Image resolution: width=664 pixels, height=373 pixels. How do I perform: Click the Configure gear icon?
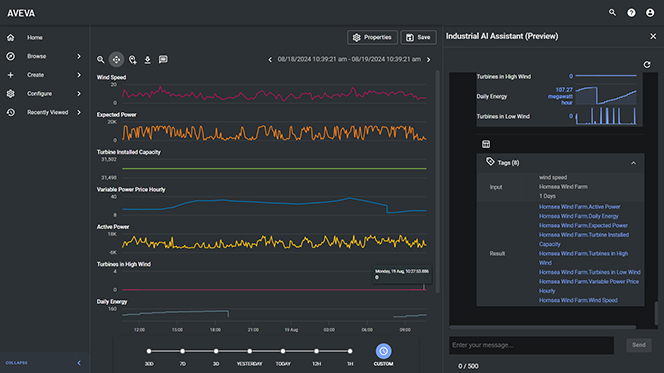pos(11,94)
